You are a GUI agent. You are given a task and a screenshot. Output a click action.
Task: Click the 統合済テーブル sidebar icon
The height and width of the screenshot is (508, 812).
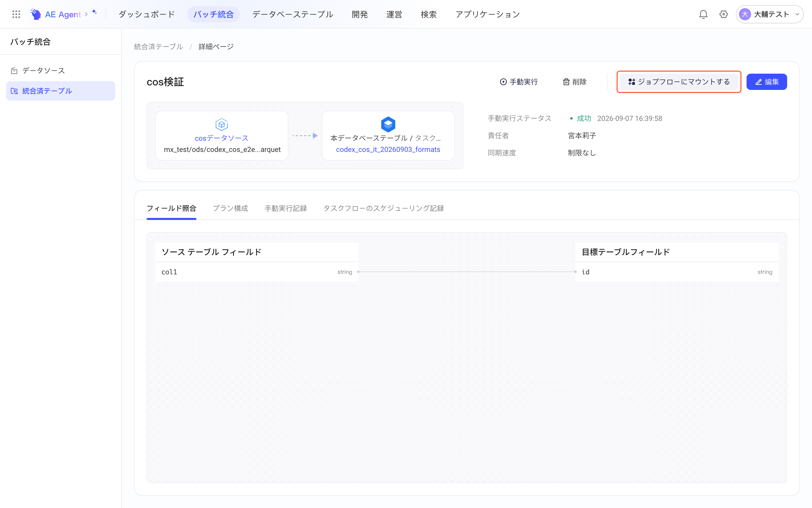click(x=14, y=91)
